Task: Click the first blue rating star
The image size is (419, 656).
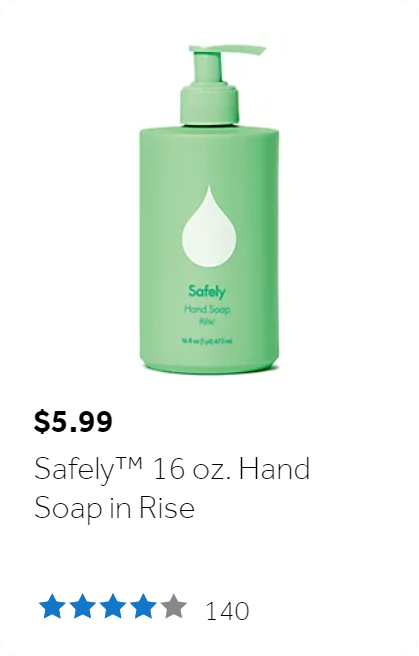Action: tap(52, 605)
